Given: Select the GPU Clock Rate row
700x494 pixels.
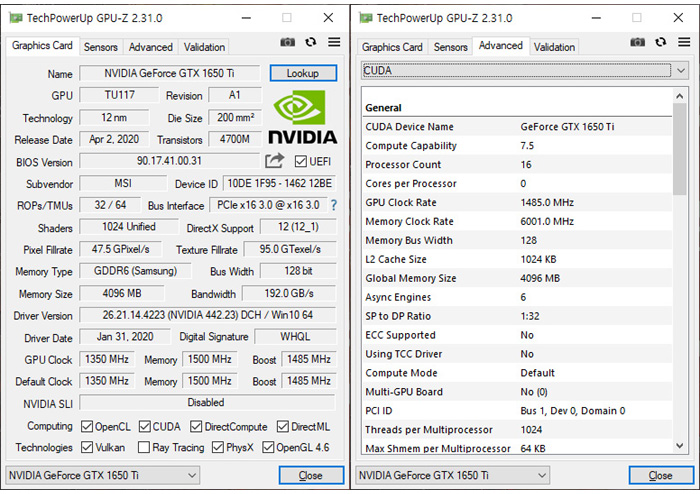Looking at the screenshot, I should 517,203.
